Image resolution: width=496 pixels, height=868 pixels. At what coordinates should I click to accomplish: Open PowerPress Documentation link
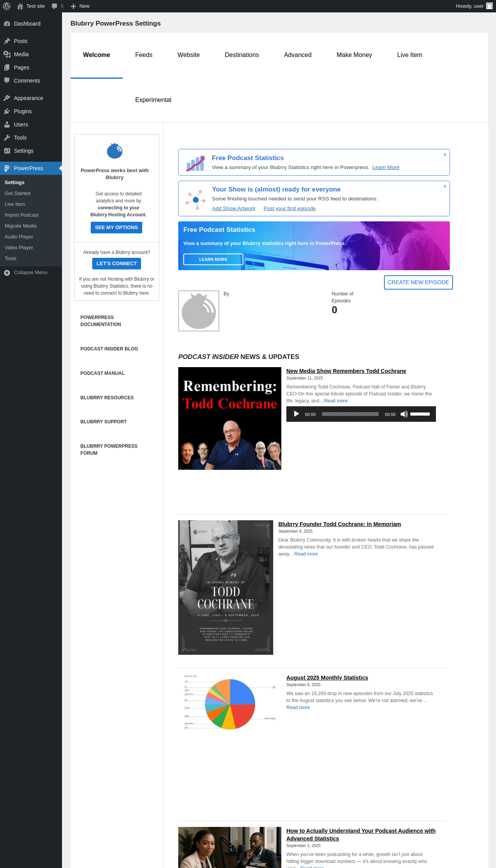(x=101, y=321)
